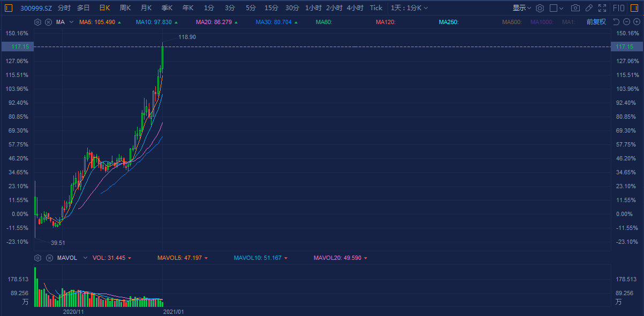644x316 pixels.
Task: Remove the MA indicator with X icon
Action: [x=48, y=22]
